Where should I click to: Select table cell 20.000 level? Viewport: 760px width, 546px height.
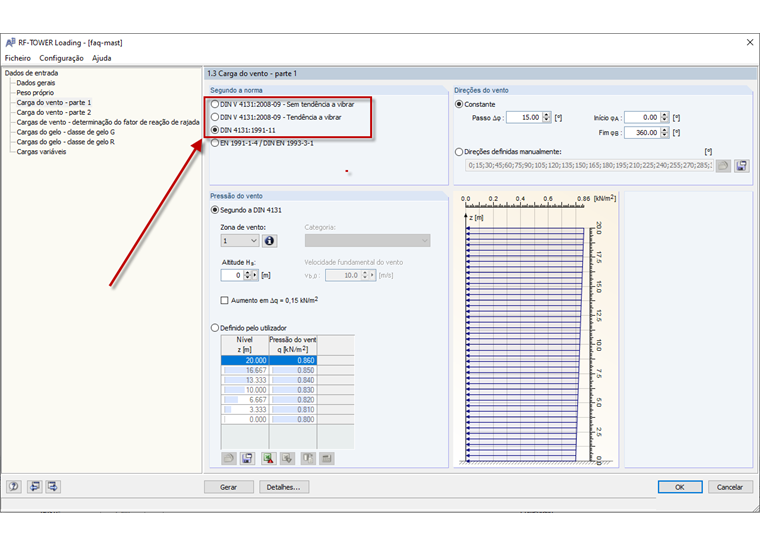tap(245, 360)
